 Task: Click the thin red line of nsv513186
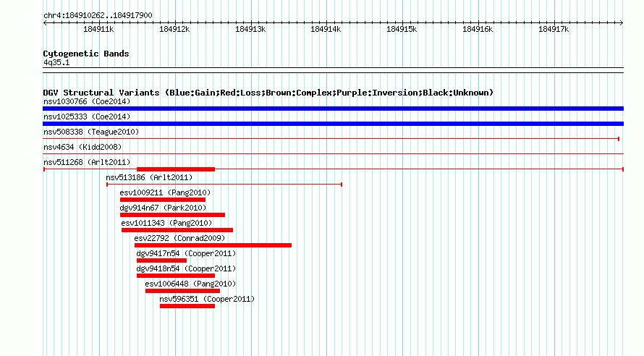pos(224,185)
